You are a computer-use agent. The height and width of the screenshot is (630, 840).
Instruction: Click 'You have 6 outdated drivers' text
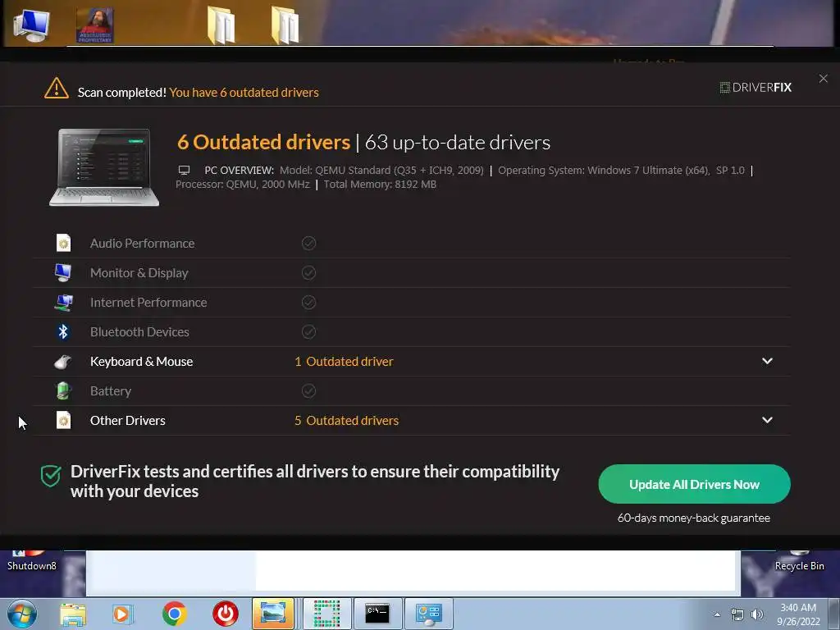point(244,92)
